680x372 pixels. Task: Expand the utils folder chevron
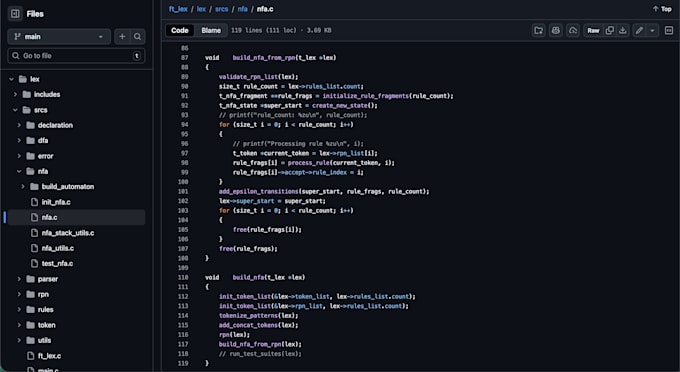click(20, 340)
